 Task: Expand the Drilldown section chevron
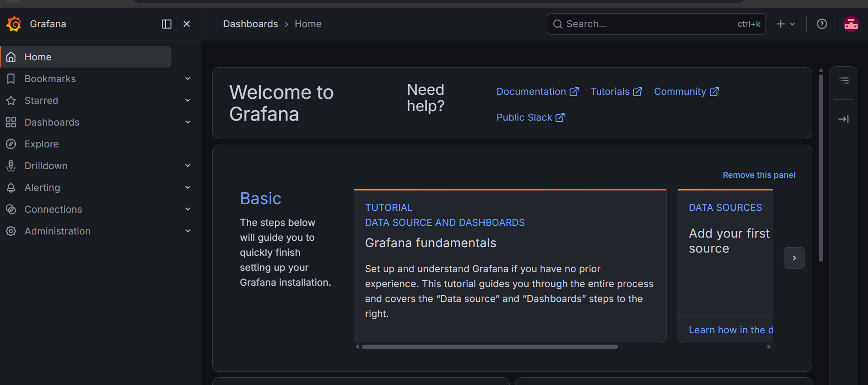click(188, 166)
